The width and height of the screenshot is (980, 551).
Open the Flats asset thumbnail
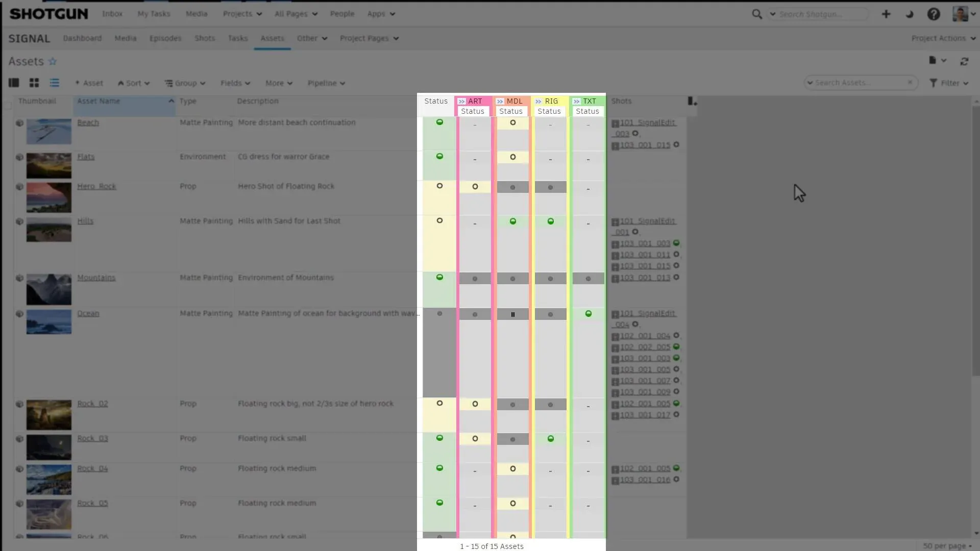[x=49, y=166]
